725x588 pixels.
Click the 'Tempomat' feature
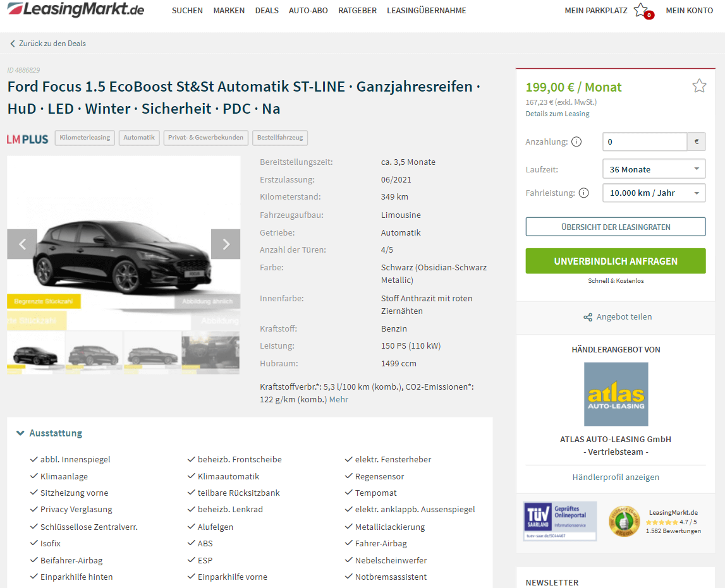coord(375,493)
